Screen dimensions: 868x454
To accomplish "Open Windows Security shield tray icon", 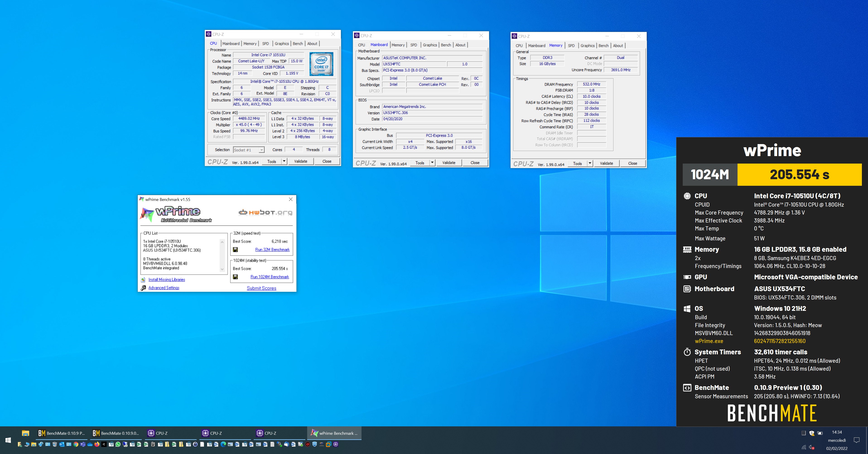I will pyautogui.click(x=812, y=433).
